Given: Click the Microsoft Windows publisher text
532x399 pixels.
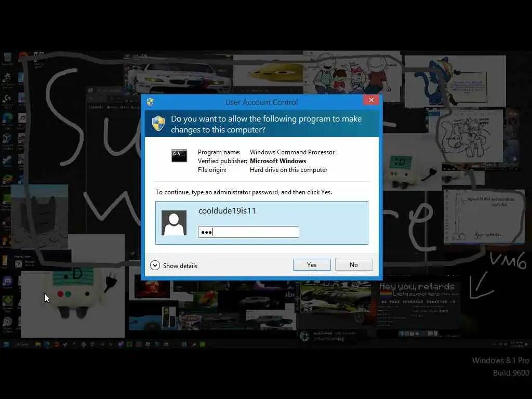Looking at the screenshot, I should coord(278,161).
